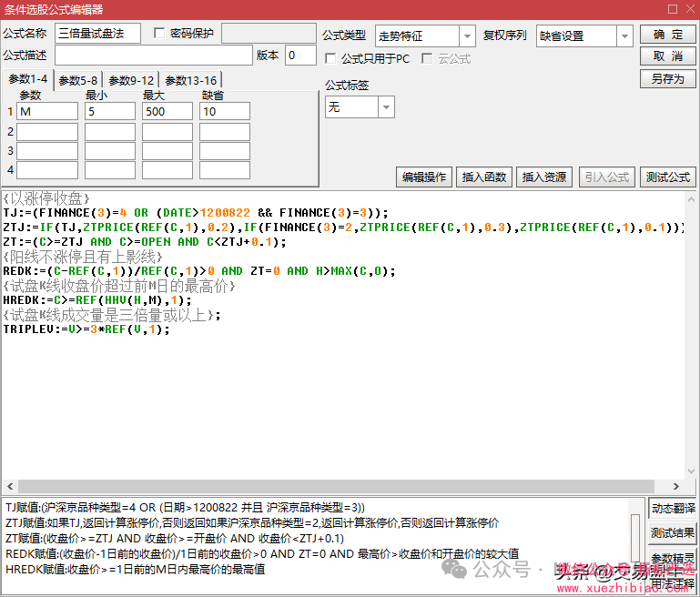Click the code line starting with TJ:=(FINANCE

[196, 213]
